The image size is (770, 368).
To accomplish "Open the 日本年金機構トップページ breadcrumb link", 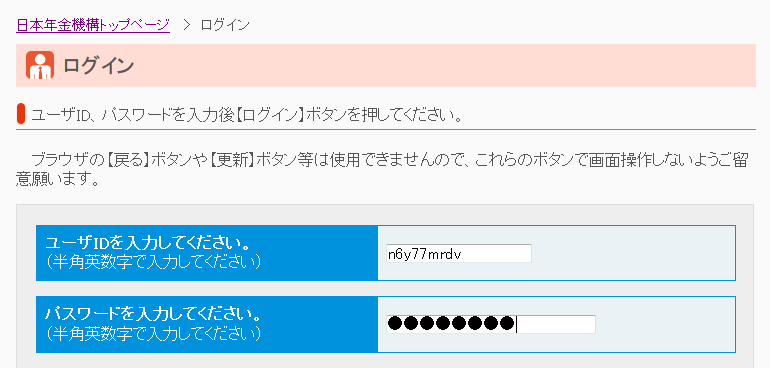I will 93,25.
